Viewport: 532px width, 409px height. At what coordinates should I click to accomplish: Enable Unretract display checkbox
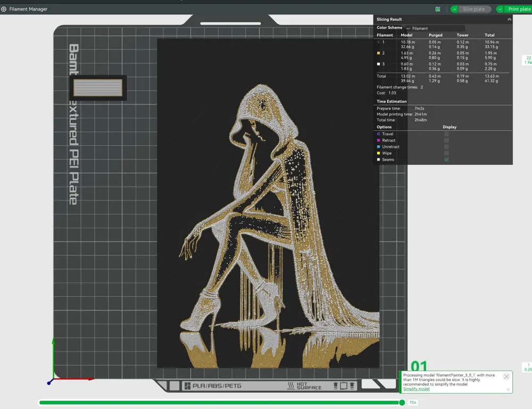tap(446, 147)
